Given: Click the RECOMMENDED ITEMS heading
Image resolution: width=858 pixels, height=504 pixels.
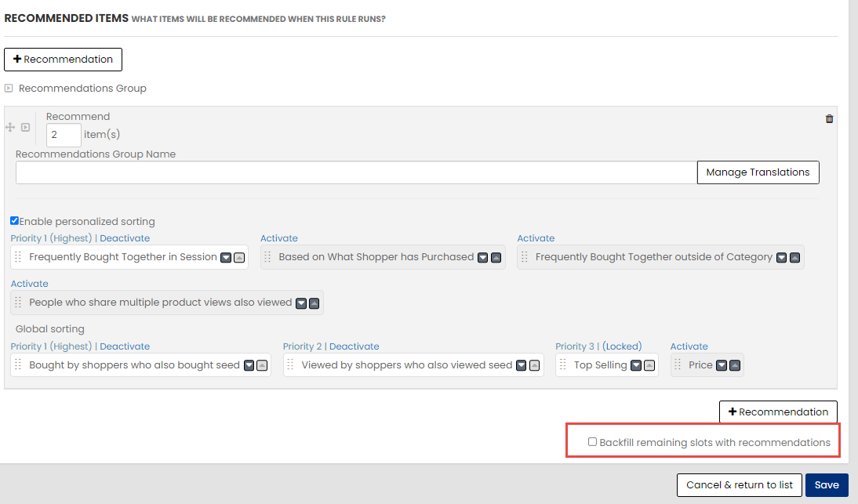Looking at the screenshot, I should [66, 18].
